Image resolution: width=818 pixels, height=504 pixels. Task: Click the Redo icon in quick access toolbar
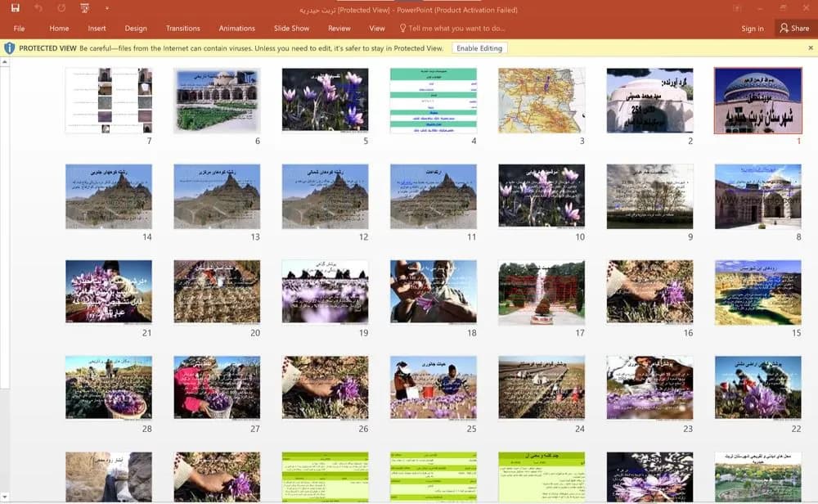coord(61,8)
